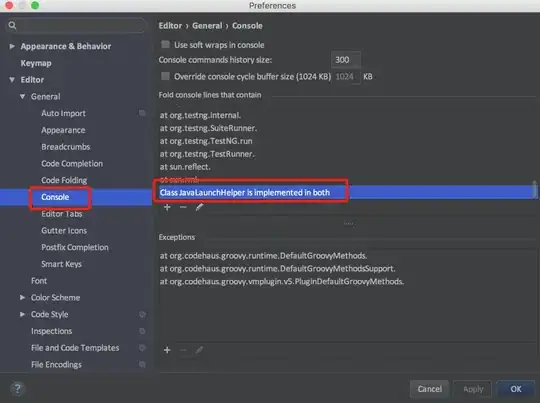Open Editor Tabs settings
Image resolution: width=540 pixels, height=403 pixels.
click(62, 214)
